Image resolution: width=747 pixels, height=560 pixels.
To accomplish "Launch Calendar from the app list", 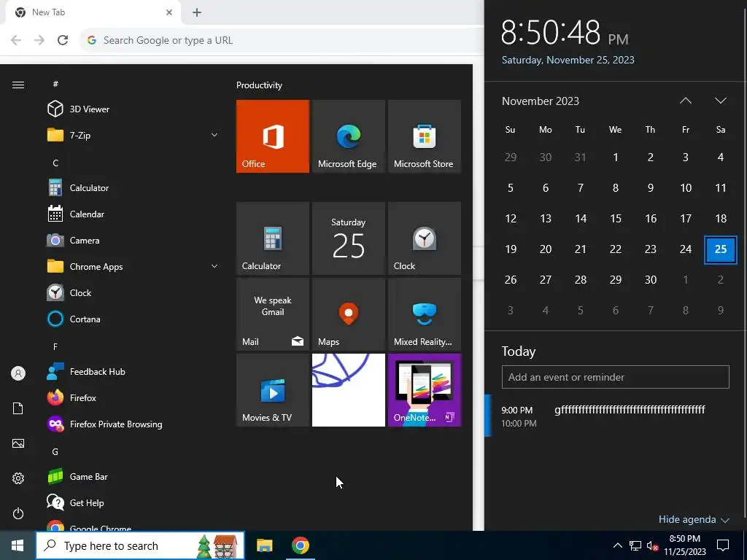I will click(133, 214).
